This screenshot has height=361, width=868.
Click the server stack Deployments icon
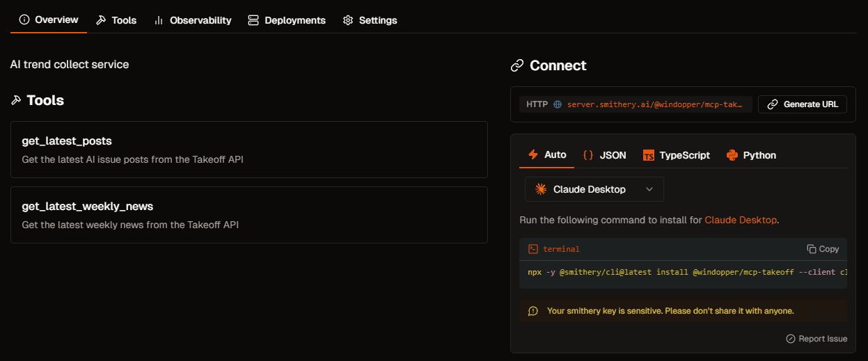pyautogui.click(x=253, y=20)
